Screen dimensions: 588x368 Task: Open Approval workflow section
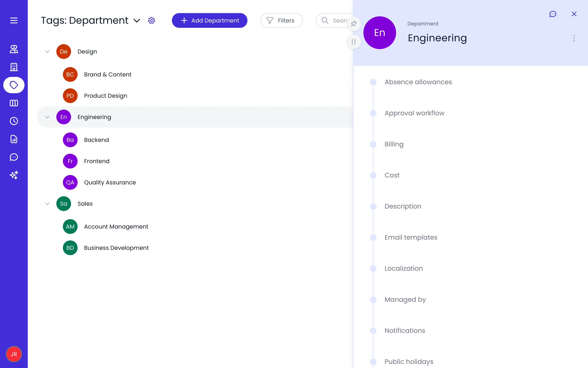point(414,113)
